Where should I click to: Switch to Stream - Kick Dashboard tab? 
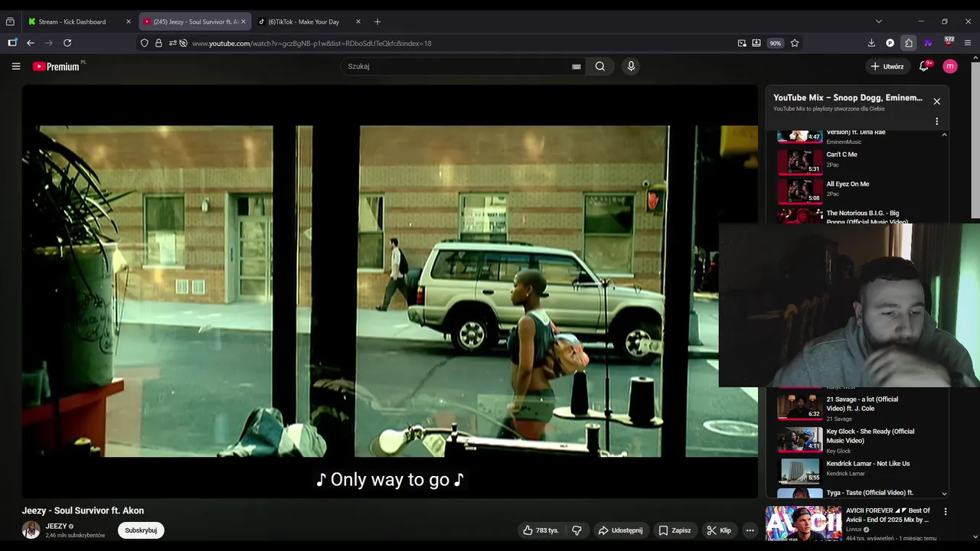point(72,21)
